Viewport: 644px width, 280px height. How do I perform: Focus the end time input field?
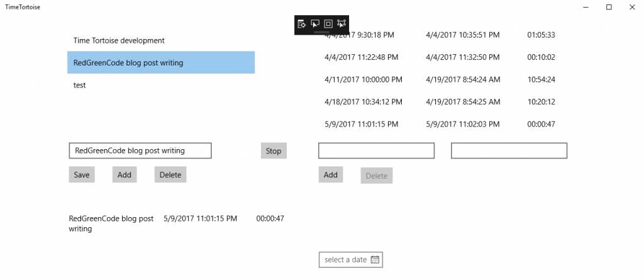tap(509, 151)
